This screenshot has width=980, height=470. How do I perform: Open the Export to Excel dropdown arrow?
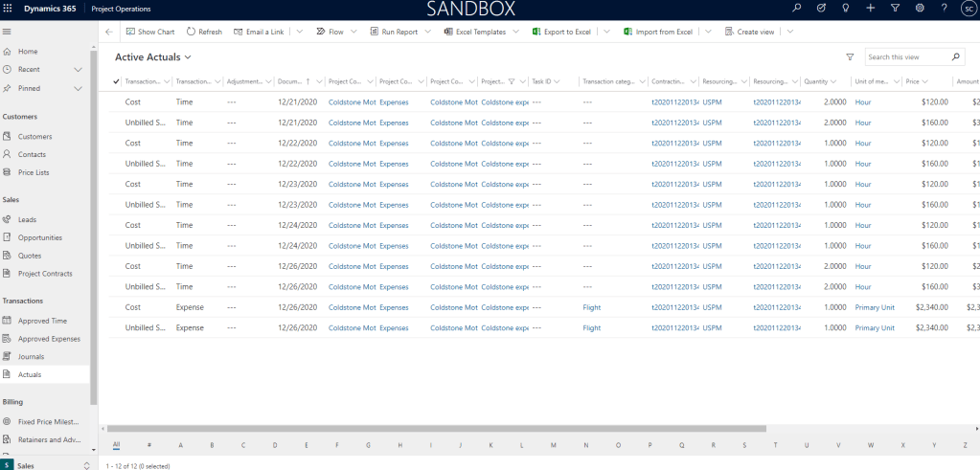point(607,32)
